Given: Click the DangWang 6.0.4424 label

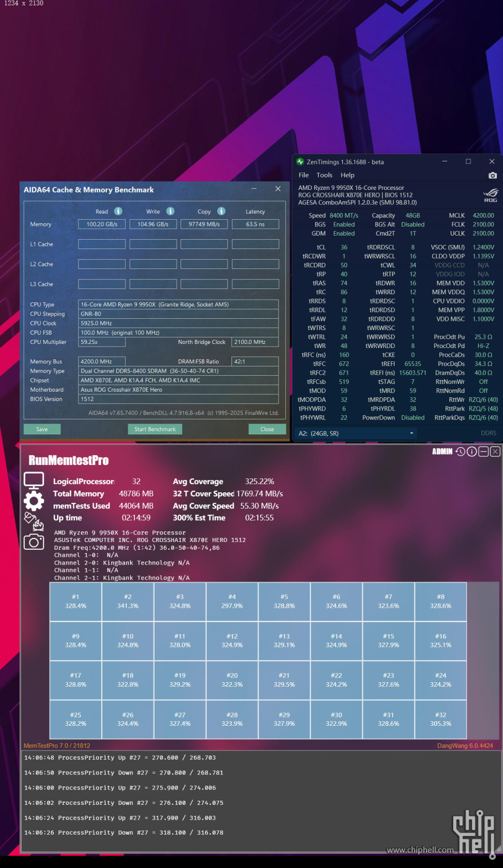Looking at the screenshot, I should pos(465,746).
